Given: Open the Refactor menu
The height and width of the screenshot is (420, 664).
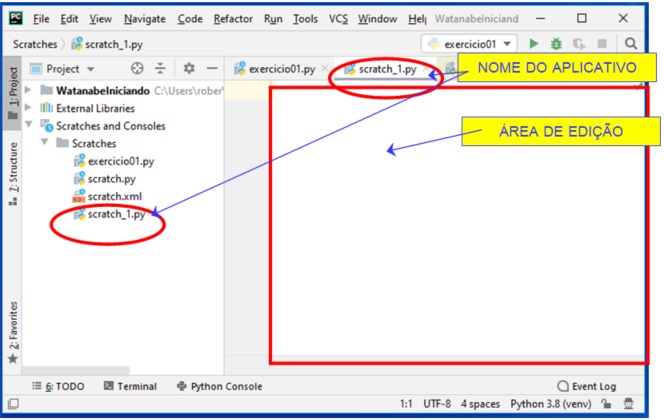Looking at the screenshot, I should [x=233, y=19].
